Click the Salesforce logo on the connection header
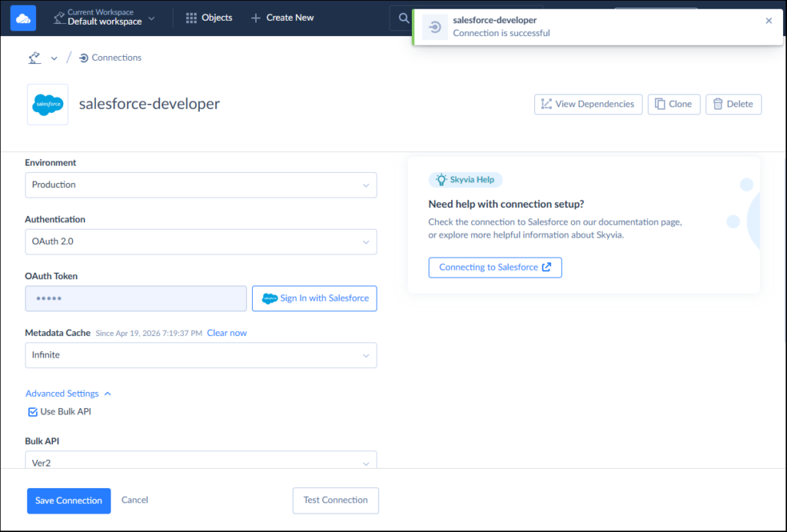 pos(47,104)
